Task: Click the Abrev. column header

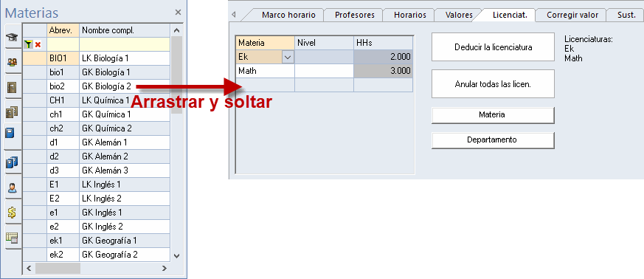Action: tap(63, 30)
